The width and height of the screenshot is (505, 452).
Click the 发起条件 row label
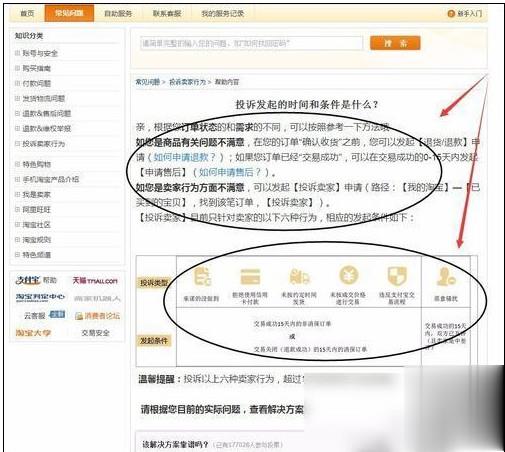click(154, 341)
